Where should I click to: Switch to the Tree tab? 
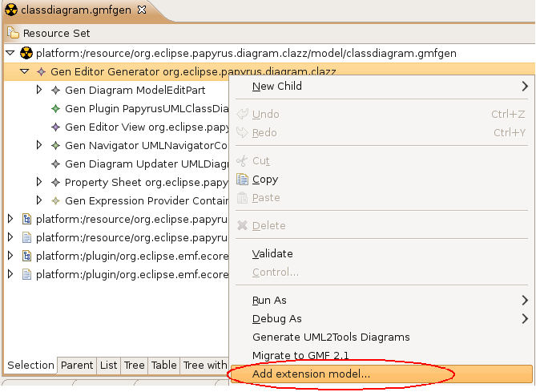[134, 366]
